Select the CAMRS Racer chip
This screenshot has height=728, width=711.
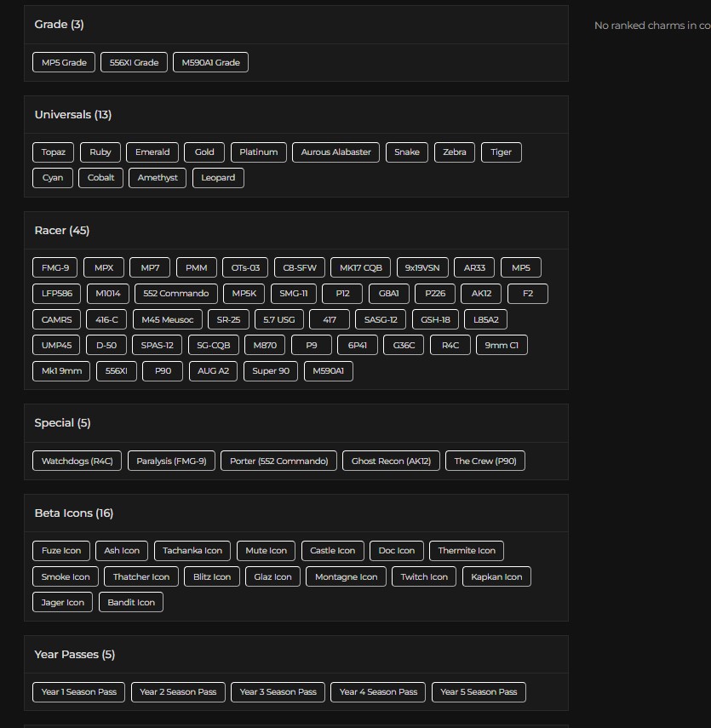tap(57, 319)
